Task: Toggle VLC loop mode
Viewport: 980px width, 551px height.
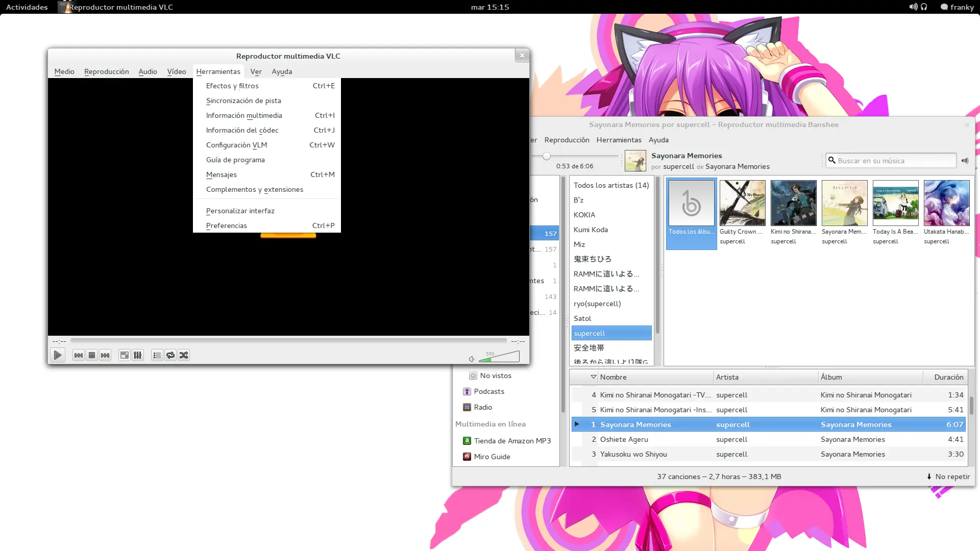Action: coord(170,355)
